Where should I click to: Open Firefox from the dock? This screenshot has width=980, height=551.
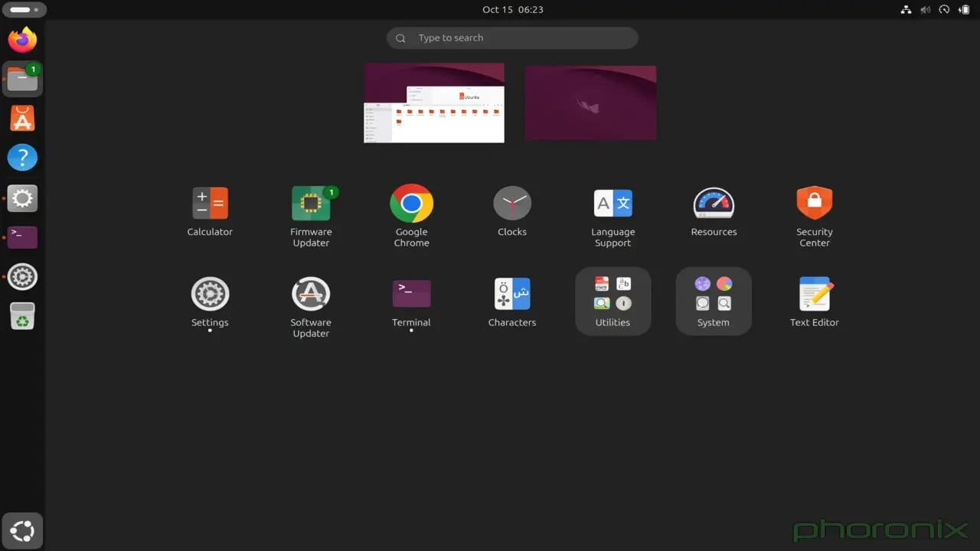(22, 39)
